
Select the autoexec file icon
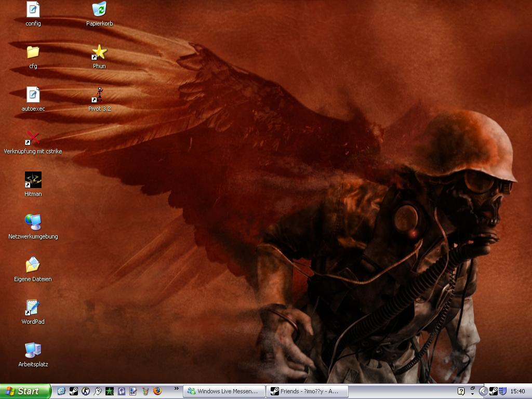point(33,99)
